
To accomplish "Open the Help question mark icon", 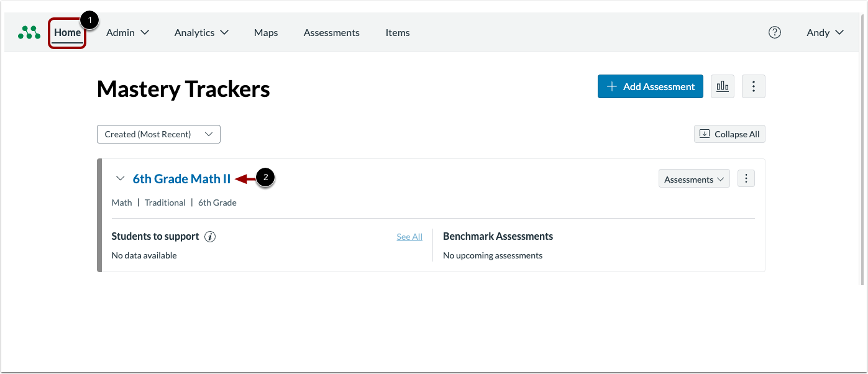I will (x=774, y=32).
